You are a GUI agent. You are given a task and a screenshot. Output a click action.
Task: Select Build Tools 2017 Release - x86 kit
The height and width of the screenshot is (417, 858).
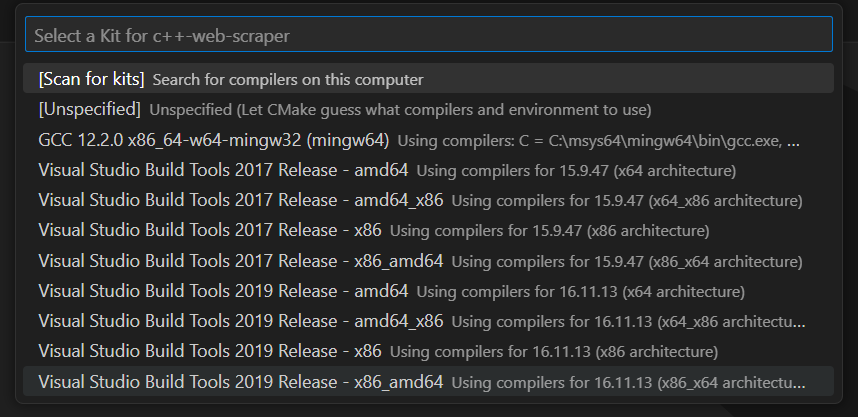tap(210, 231)
